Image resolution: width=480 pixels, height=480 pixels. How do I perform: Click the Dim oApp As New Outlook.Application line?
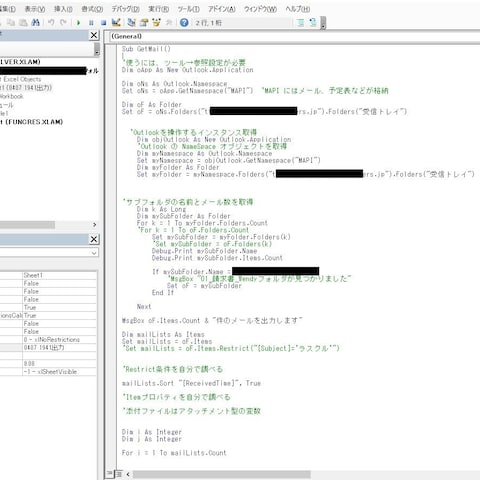point(187,70)
